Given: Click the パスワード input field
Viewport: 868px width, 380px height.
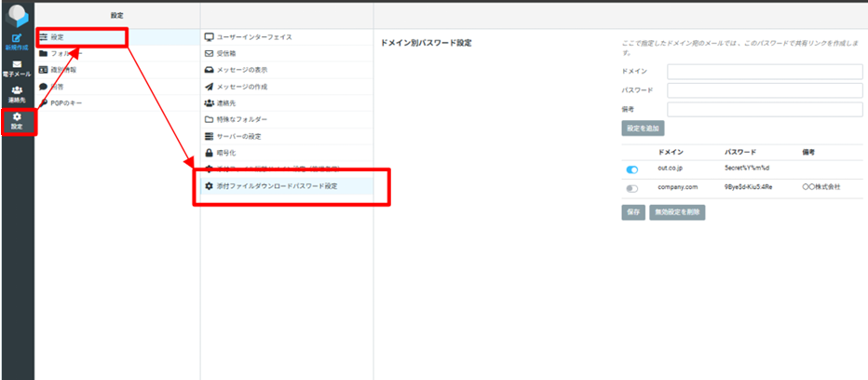Looking at the screenshot, I should click(765, 91).
